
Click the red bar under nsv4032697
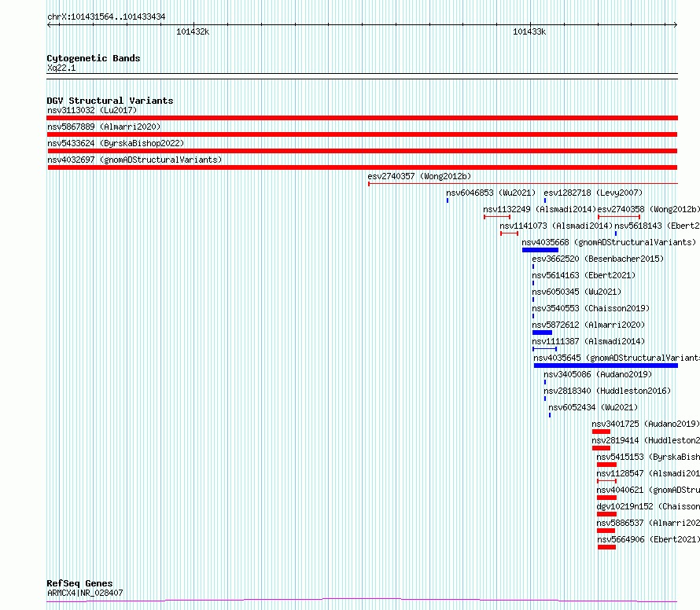363,167
